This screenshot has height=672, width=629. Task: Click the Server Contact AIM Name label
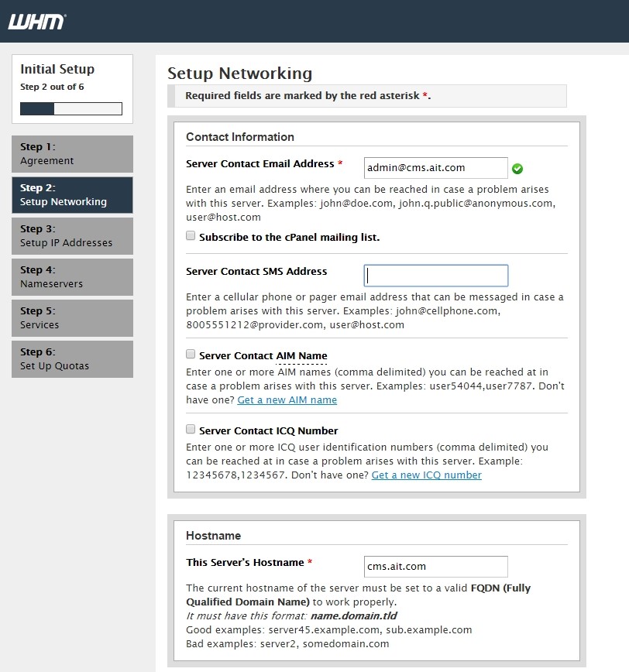[263, 355]
